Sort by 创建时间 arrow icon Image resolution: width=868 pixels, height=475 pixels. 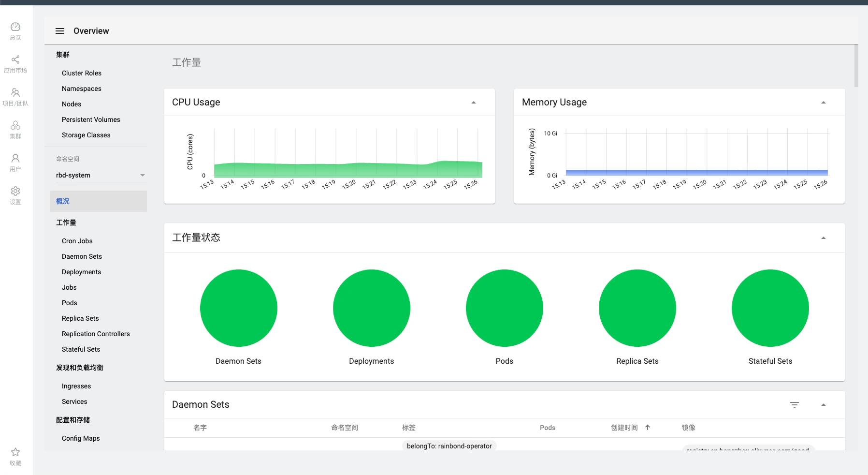pyautogui.click(x=648, y=428)
